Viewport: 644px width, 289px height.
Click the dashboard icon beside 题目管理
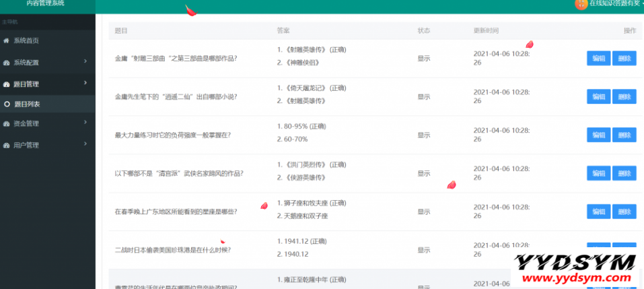(7, 84)
